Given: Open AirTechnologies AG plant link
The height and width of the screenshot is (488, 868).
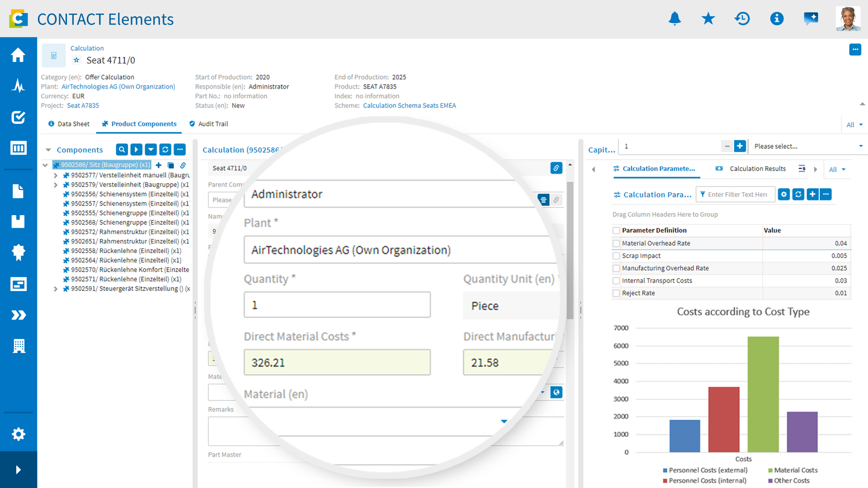Looking at the screenshot, I should (118, 86).
